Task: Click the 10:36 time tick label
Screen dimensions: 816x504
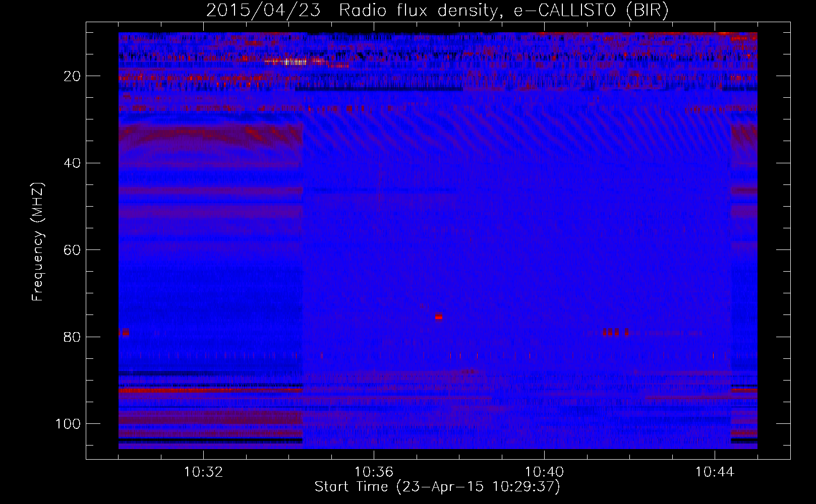Action: (374, 472)
